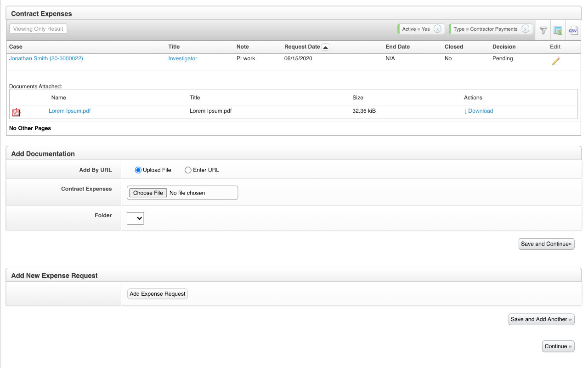The image size is (588, 368).
Task: Sort by the Note column header
Action: pyautogui.click(x=243, y=46)
